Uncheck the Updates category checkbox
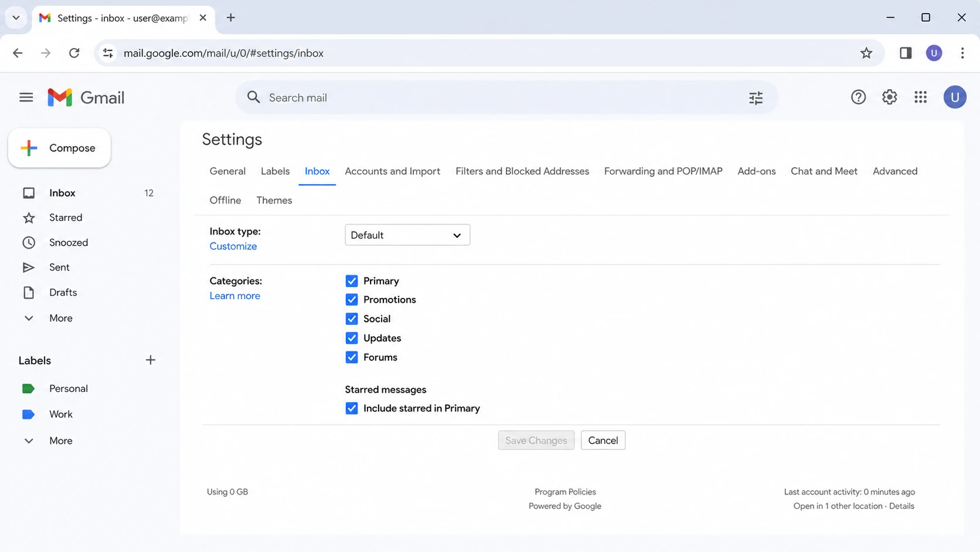Image resolution: width=980 pixels, height=552 pixels. tap(352, 338)
